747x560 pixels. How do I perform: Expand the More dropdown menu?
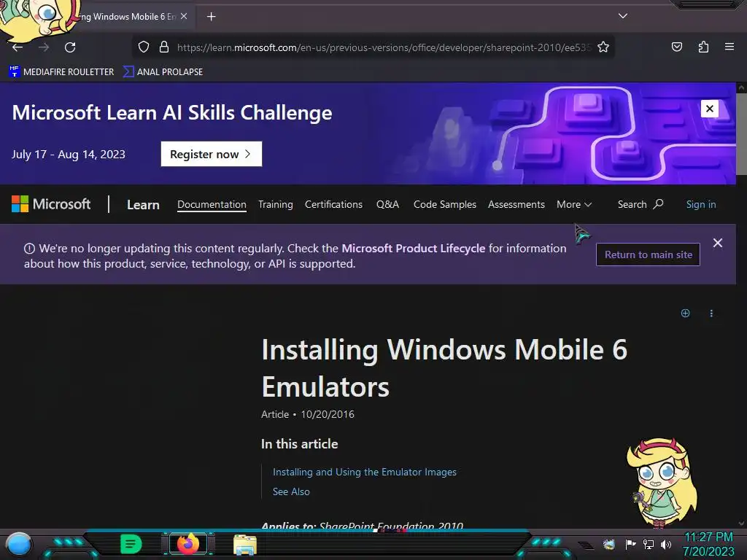[x=574, y=204]
